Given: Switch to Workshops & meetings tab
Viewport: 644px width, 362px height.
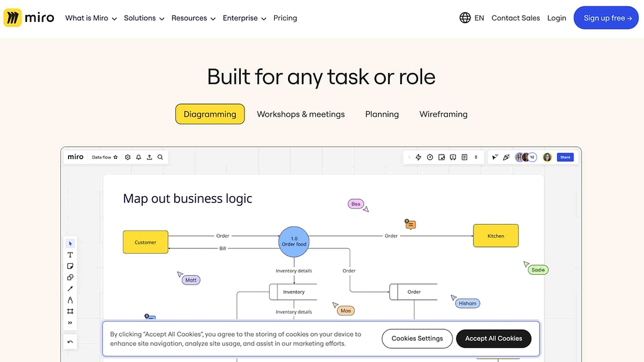Looking at the screenshot, I should click(x=301, y=114).
